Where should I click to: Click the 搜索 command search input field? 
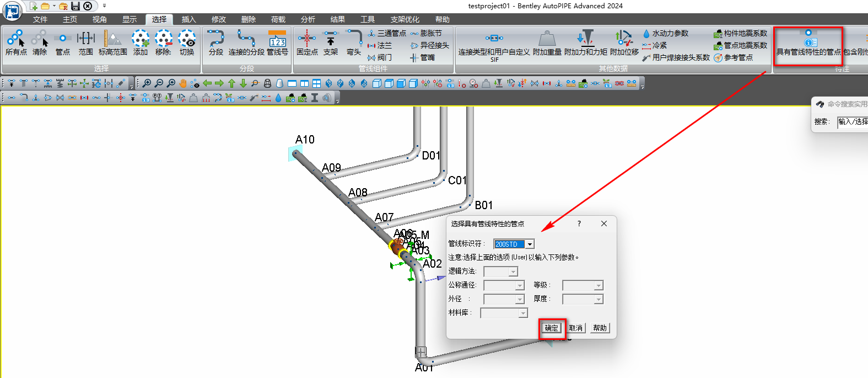pos(853,121)
